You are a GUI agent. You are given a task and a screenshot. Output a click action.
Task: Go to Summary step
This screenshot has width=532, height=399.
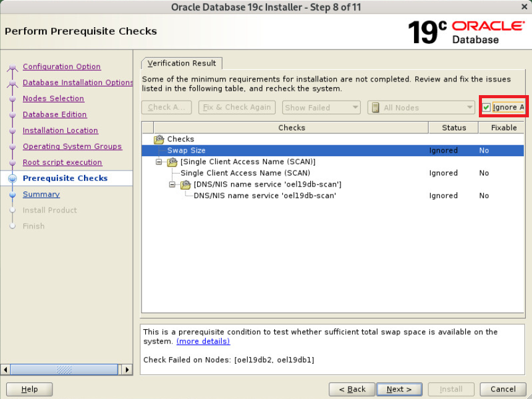tap(41, 194)
